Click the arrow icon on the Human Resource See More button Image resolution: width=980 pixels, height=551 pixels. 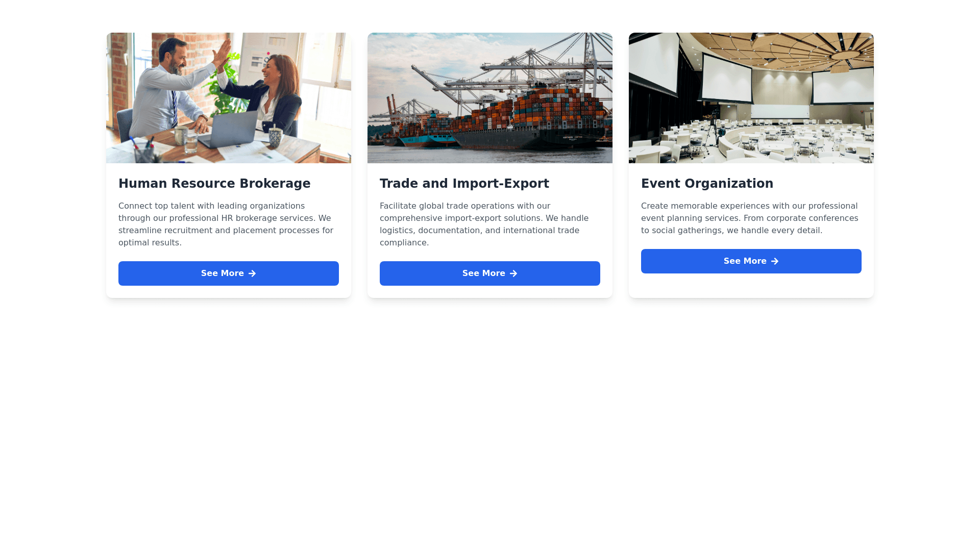click(x=252, y=273)
